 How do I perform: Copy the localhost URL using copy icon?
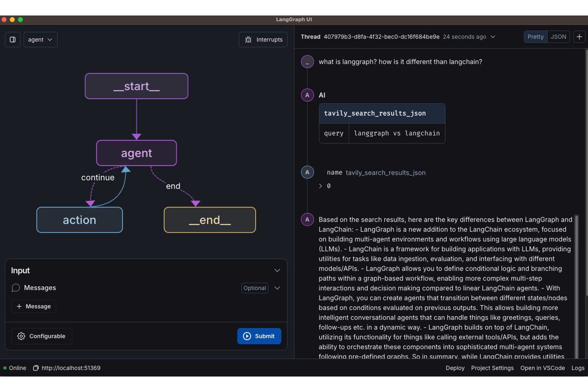[36, 368]
